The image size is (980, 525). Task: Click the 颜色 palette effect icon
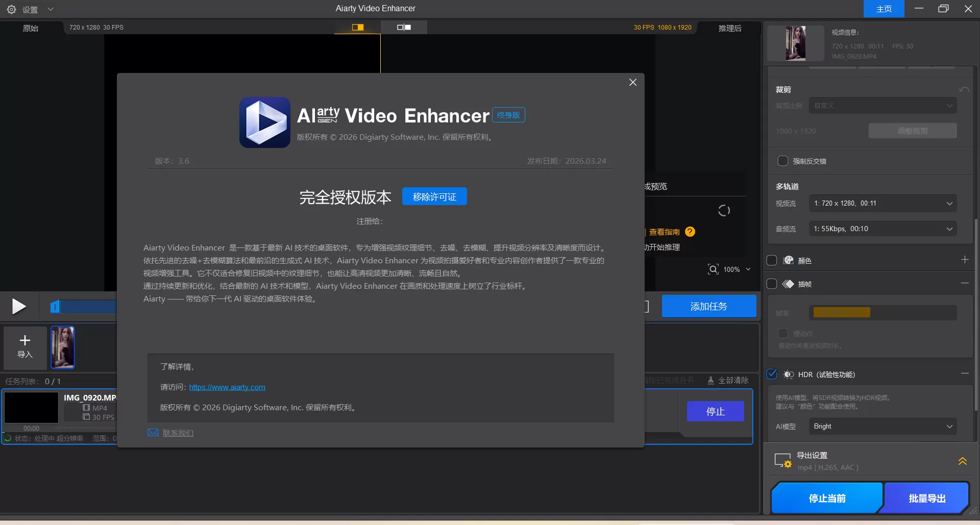[x=788, y=260]
